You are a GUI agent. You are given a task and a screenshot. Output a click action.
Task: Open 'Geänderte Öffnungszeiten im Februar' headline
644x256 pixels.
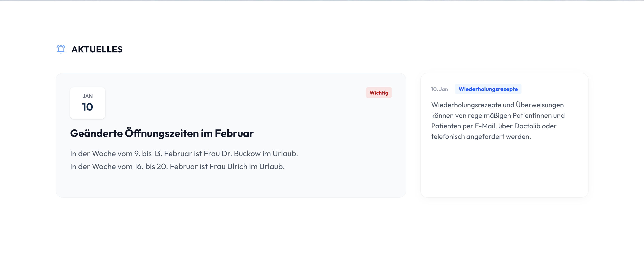(162, 133)
